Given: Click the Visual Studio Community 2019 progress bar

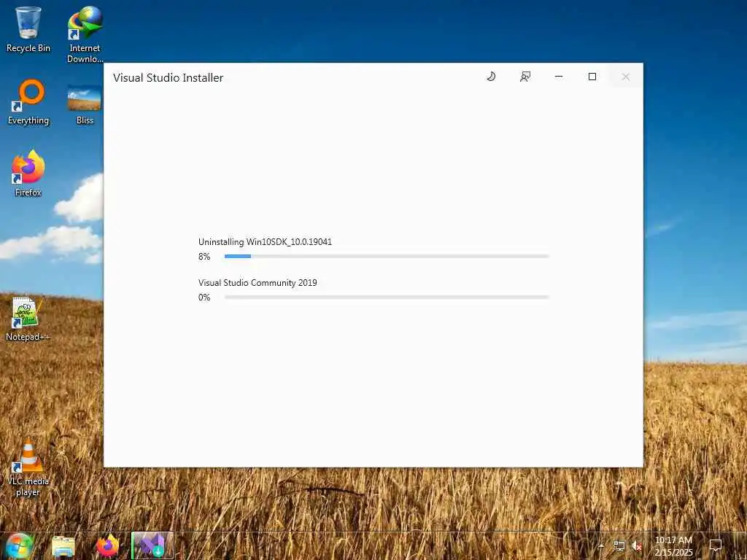Looking at the screenshot, I should point(387,297).
